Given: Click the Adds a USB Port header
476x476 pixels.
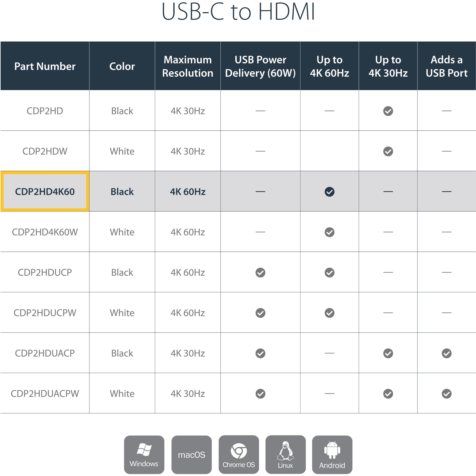Looking at the screenshot, I should coord(446,66).
